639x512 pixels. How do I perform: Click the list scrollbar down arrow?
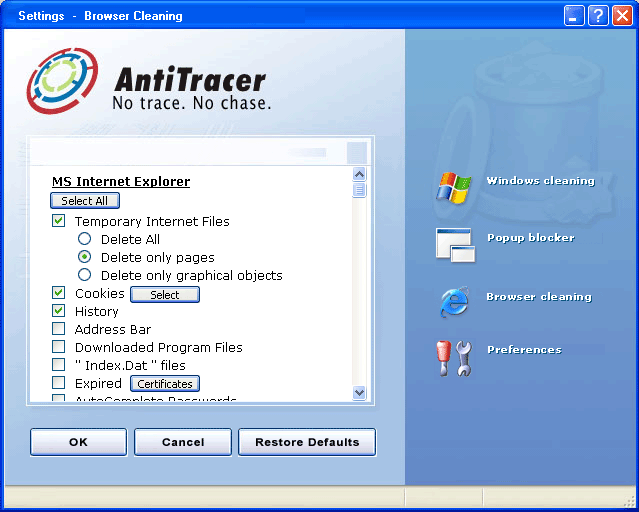coord(359,393)
